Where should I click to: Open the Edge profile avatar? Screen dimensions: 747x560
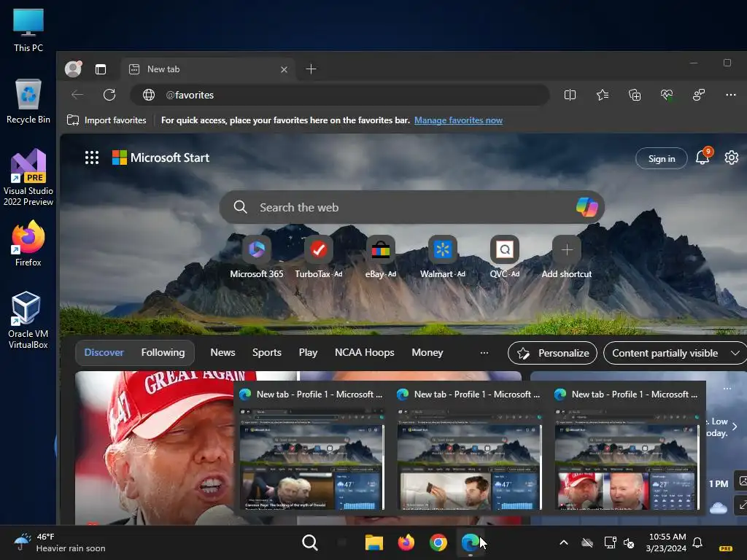click(73, 69)
